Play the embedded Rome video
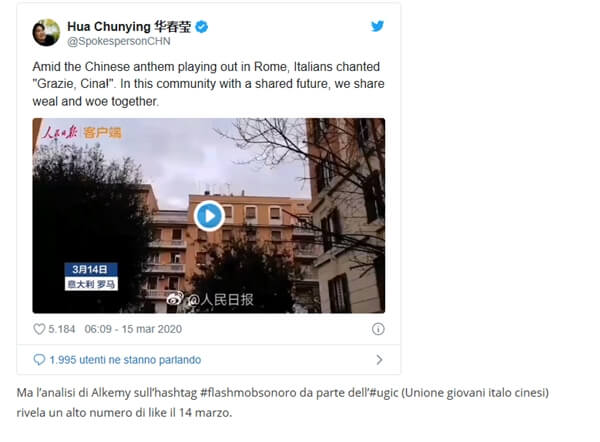The image size is (600, 442). pyautogui.click(x=209, y=216)
